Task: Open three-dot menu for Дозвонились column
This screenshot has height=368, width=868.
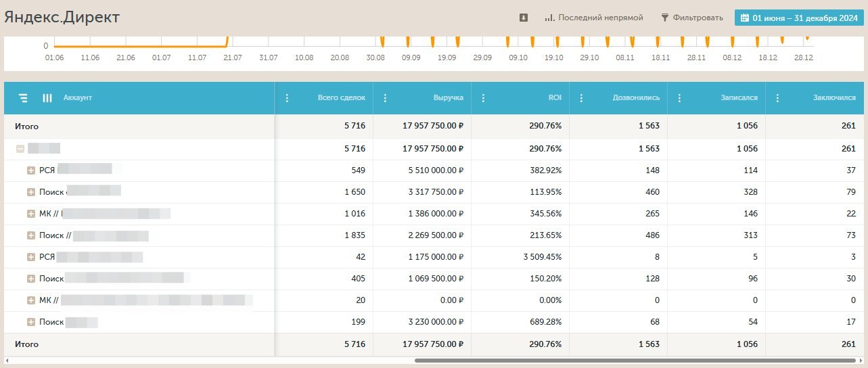Action: point(581,98)
